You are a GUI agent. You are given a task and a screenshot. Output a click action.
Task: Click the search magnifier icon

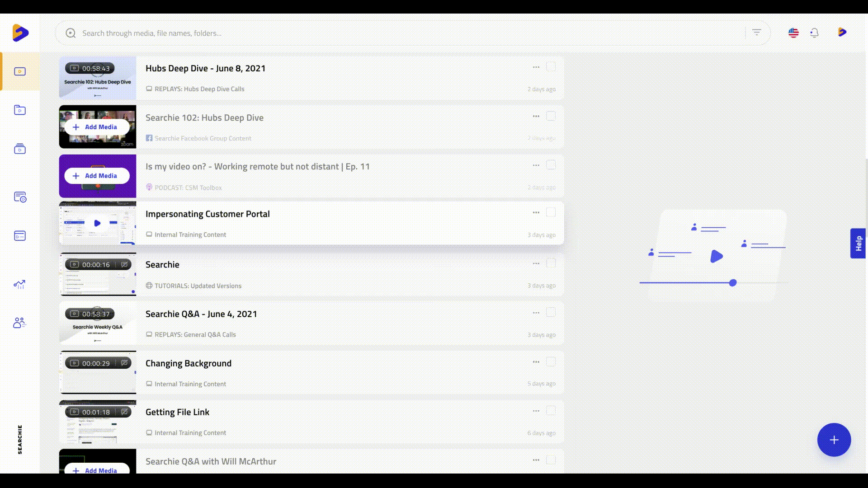(71, 33)
